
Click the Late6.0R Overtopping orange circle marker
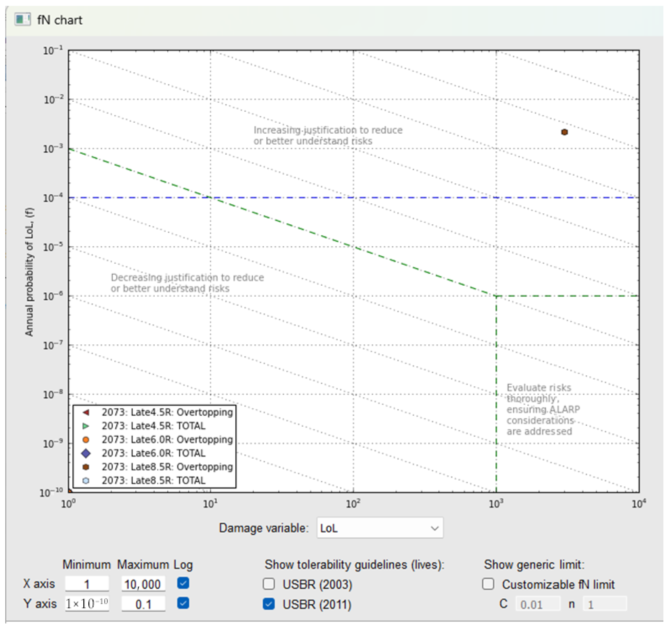86,440
